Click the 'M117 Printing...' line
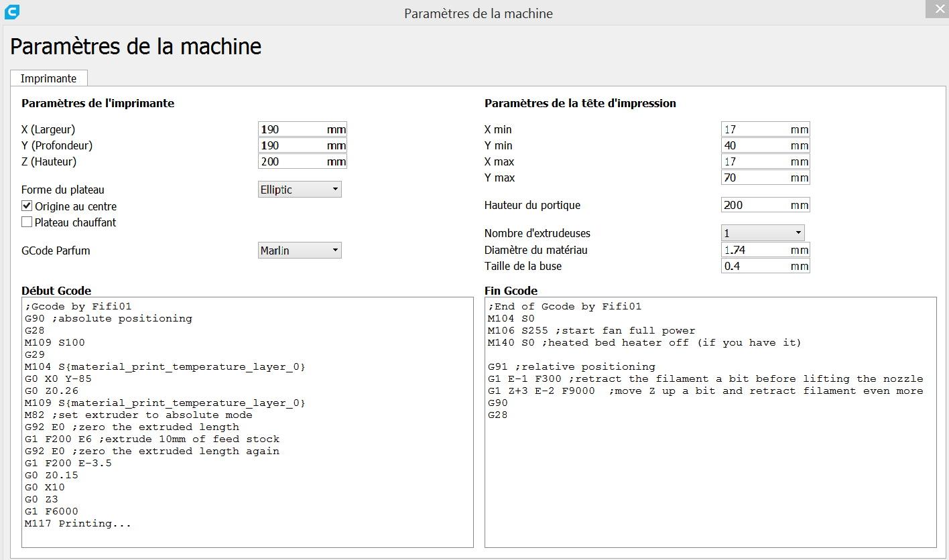The height and width of the screenshot is (560, 949). point(78,524)
